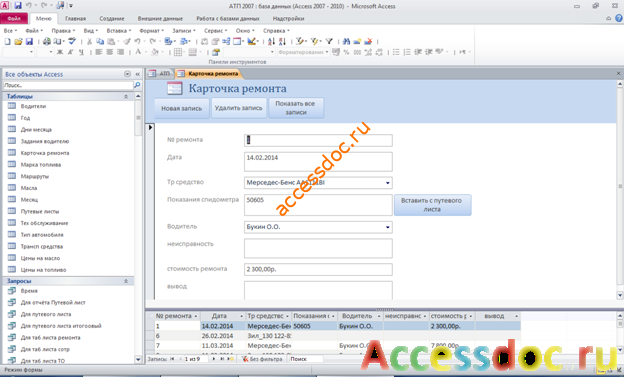Switch to the Внешние данные ribbon tab
This screenshot has height=377, width=624.
pyautogui.click(x=160, y=19)
